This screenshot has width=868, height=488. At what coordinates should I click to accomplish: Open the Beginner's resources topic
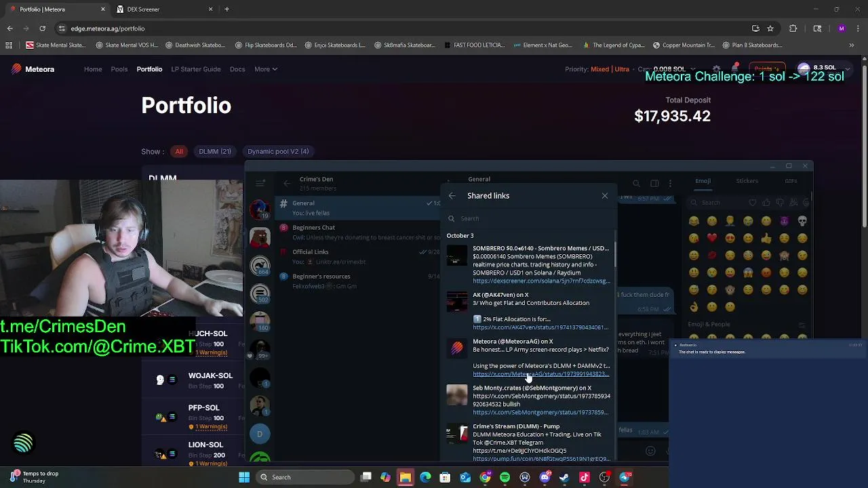(x=358, y=281)
